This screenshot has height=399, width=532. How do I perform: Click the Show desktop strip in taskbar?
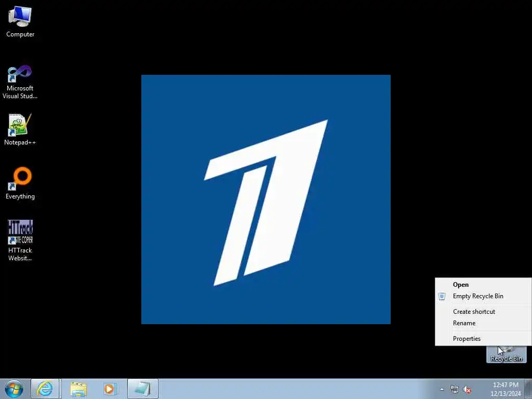click(528, 389)
